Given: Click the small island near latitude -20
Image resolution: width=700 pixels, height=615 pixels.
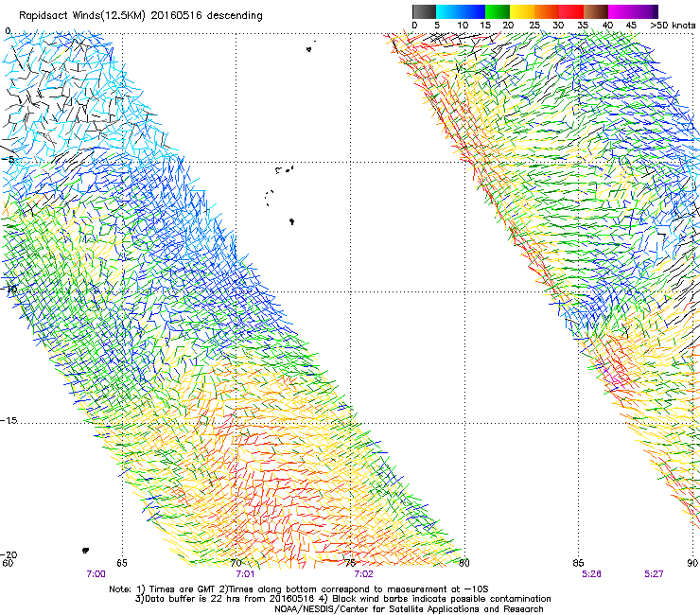Looking at the screenshot, I should click(85, 551).
